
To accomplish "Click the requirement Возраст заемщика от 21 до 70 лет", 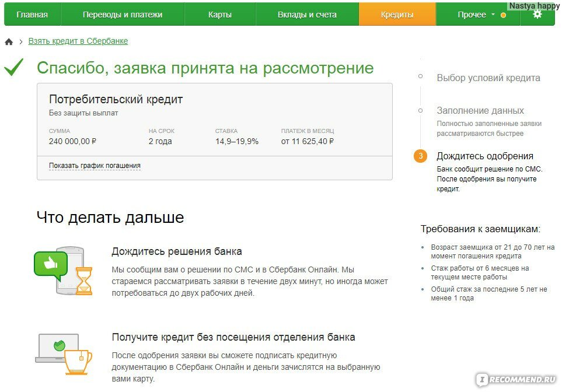I will pyautogui.click(x=493, y=251).
